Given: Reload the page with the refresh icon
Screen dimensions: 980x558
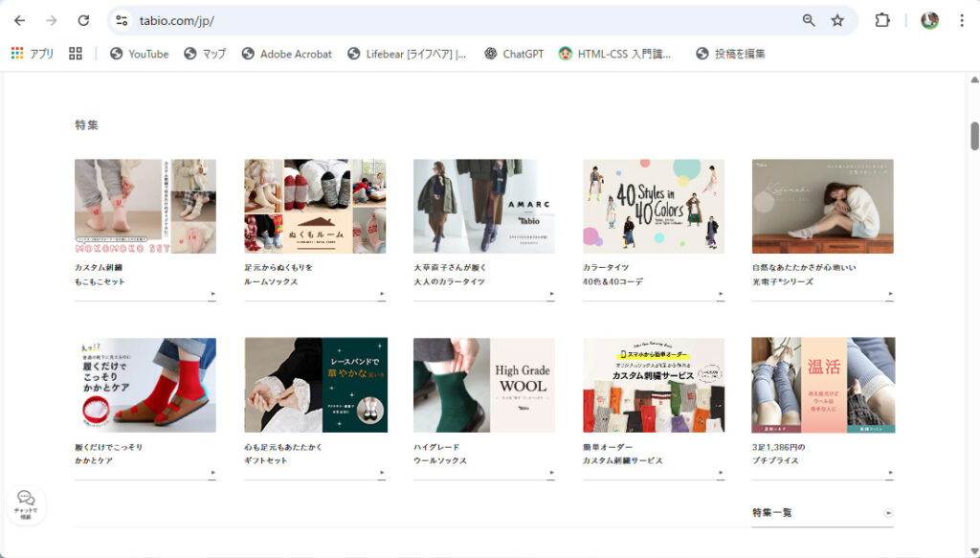Looking at the screenshot, I should coord(83,20).
